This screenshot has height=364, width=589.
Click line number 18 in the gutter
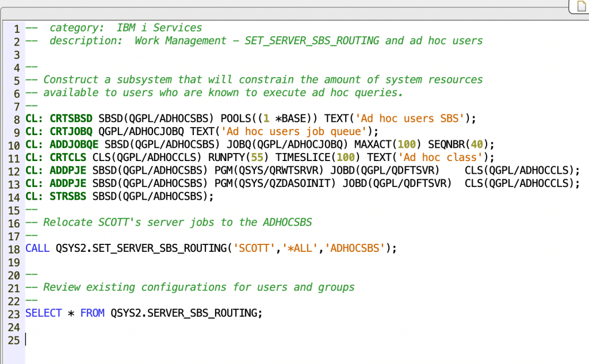(14, 249)
